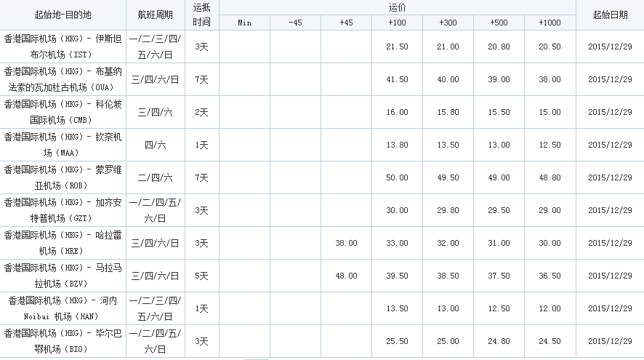644x360 pixels.
Task: Click the 运价 header cell
Action: coord(397,7)
